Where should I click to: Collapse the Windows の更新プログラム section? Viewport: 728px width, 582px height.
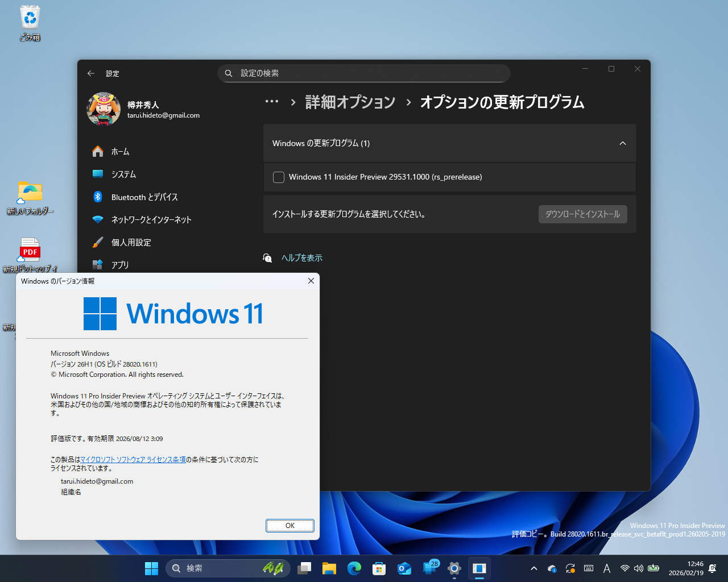622,143
